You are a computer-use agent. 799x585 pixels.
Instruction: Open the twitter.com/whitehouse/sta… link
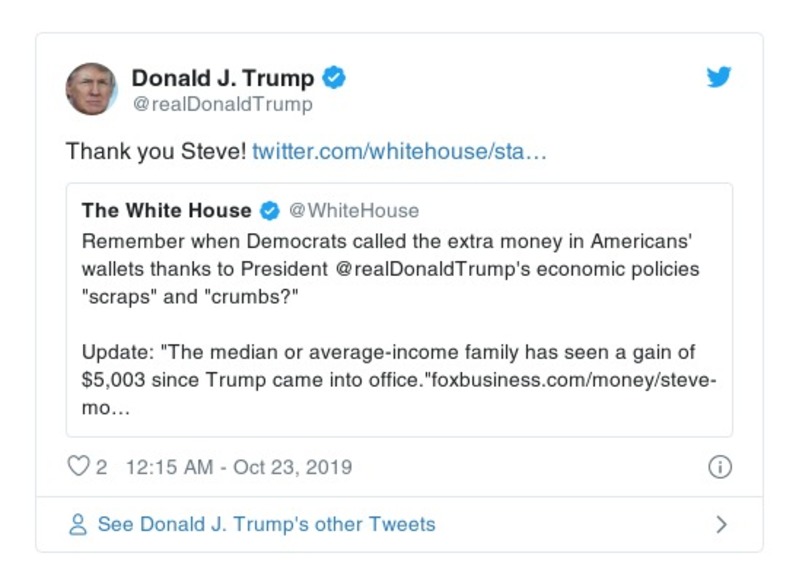pos(399,152)
